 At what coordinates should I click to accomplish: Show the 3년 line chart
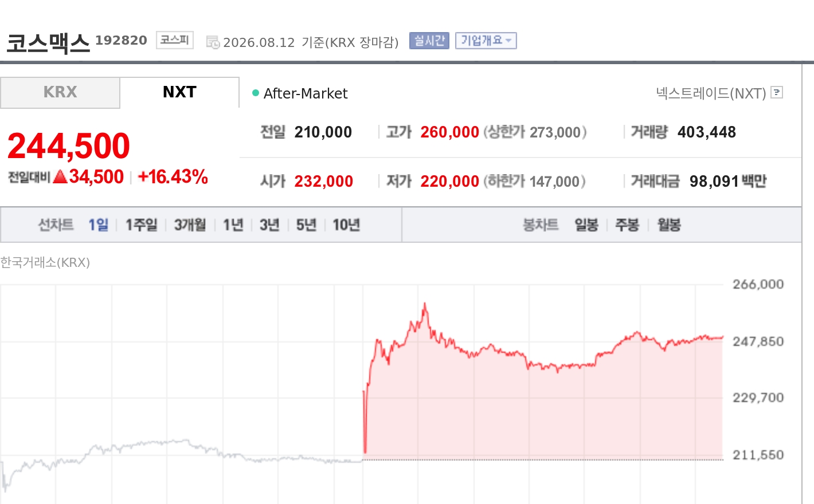(269, 225)
